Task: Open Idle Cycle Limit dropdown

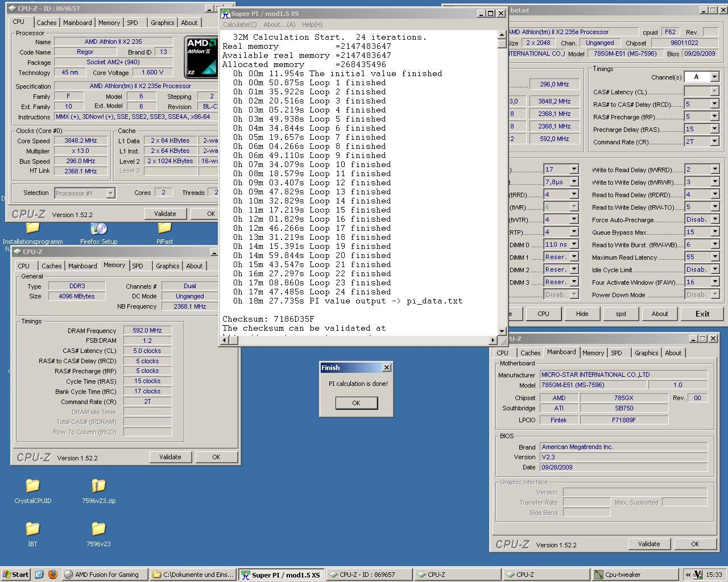Action: click(715, 269)
